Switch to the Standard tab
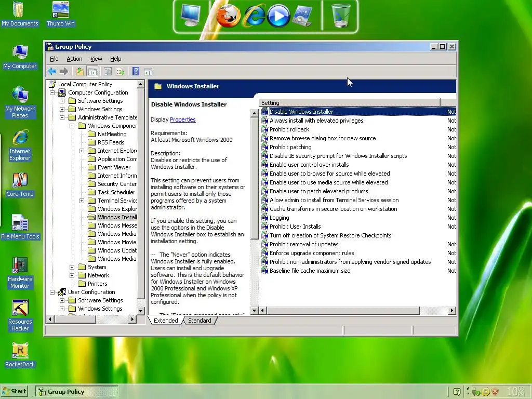Screen dimensions: 532x399 pos(199,321)
